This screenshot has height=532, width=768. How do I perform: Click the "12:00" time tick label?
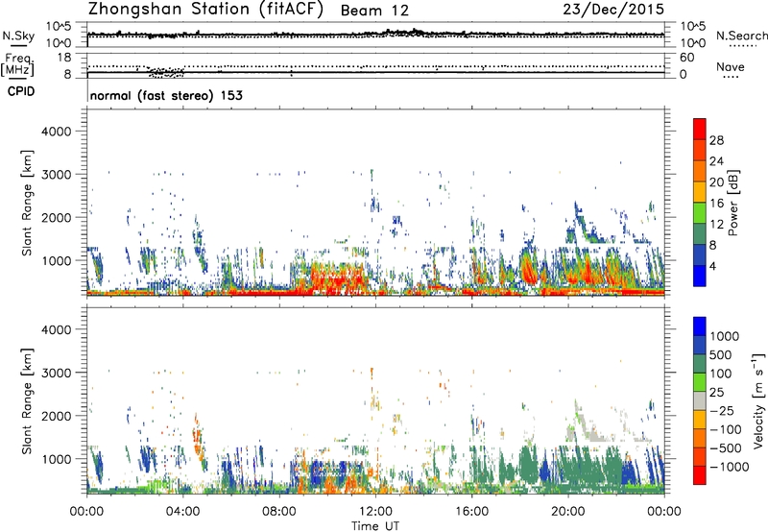pyautogui.click(x=375, y=512)
